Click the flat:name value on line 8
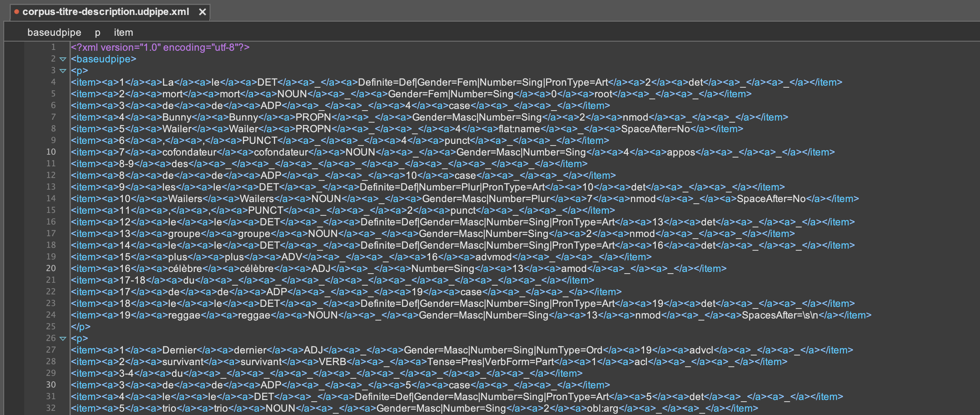This screenshot has height=415, width=980. pyautogui.click(x=519, y=129)
